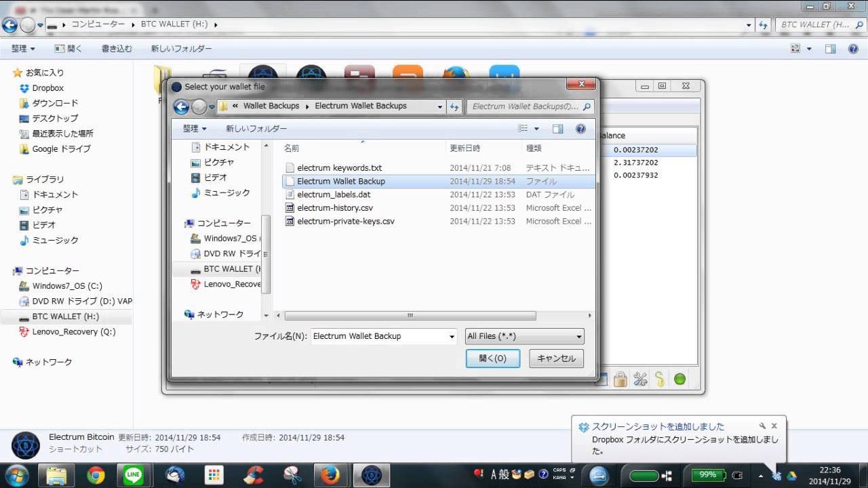Viewport: 868px width, 488px height.
Task: Click 書き込む in the Explorer toolbar
Action: (117, 49)
